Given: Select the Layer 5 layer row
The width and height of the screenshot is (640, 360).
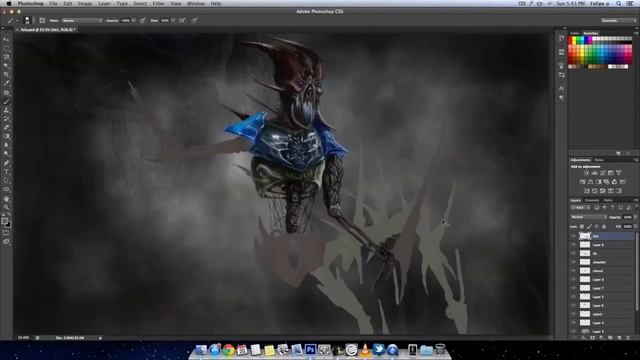Looking at the screenshot, I should point(602,297).
